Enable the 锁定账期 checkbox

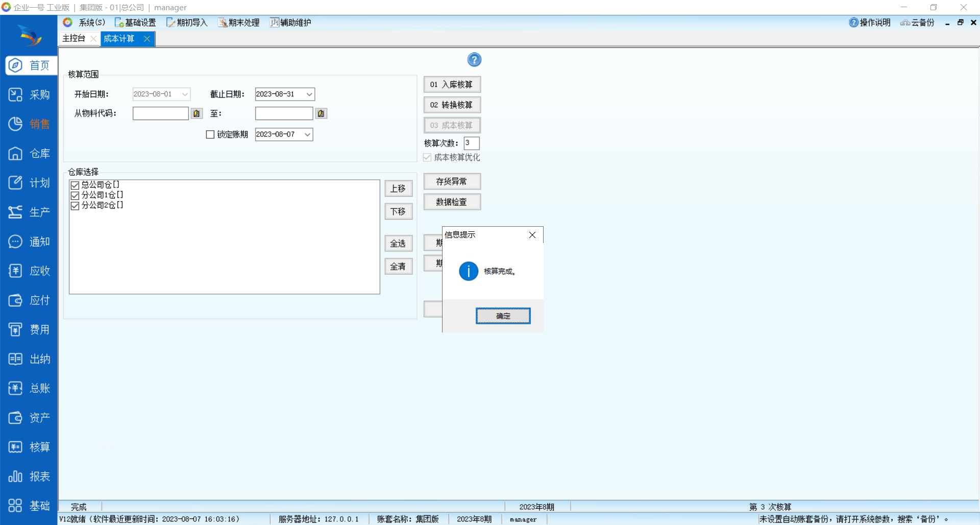(210, 134)
